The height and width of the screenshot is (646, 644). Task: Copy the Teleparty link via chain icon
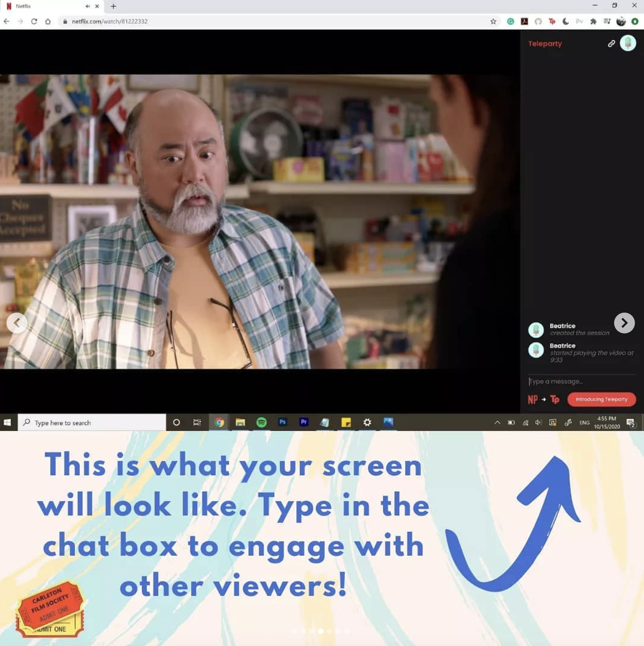[x=611, y=43]
